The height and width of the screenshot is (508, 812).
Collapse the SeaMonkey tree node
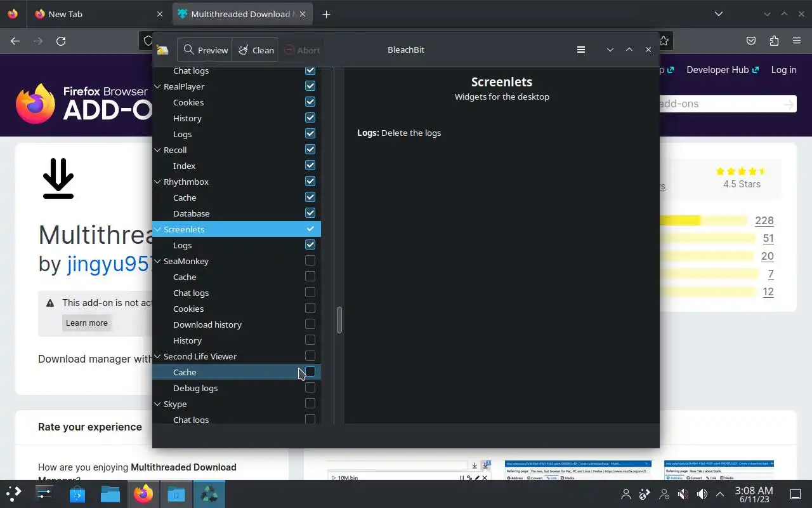(158, 261)
